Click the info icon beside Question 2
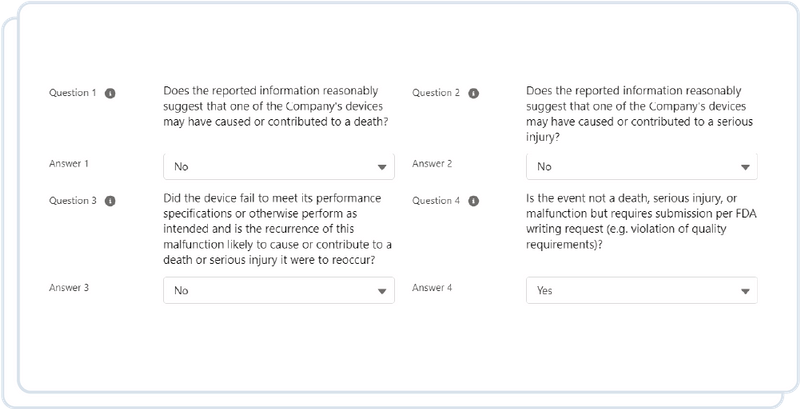The width and height of the screenshot is (800, 409). click(473, 93)
